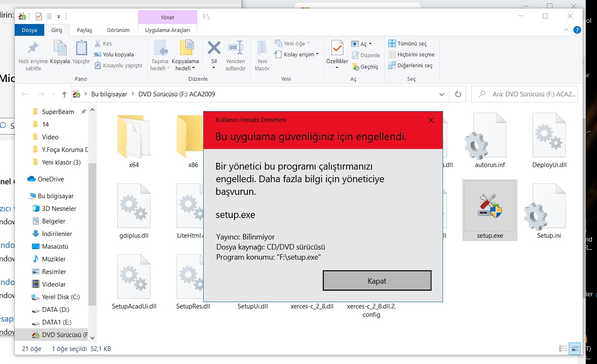Viewport: 597px width, 364px height.
Task: Click the Geçmiş history command
Action: [x=365, y=66]
